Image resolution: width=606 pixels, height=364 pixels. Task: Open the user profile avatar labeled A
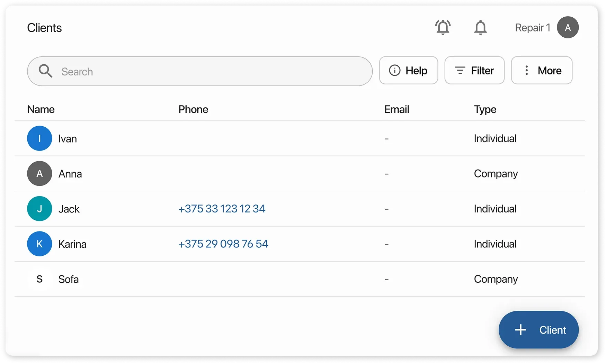click(x=568, y=27)
